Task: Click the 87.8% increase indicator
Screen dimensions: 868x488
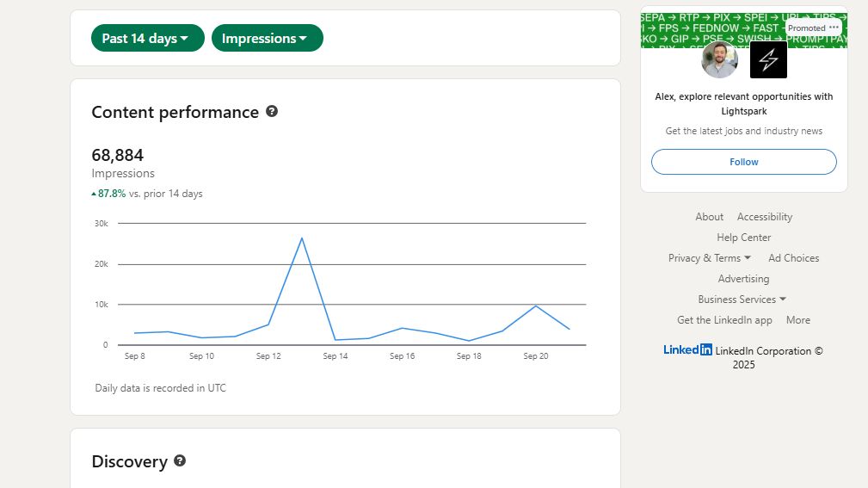Action: tap(108, 194)
